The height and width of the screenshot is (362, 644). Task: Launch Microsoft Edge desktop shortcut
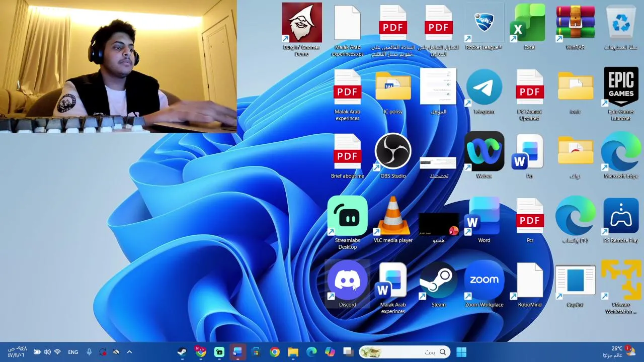621,156
